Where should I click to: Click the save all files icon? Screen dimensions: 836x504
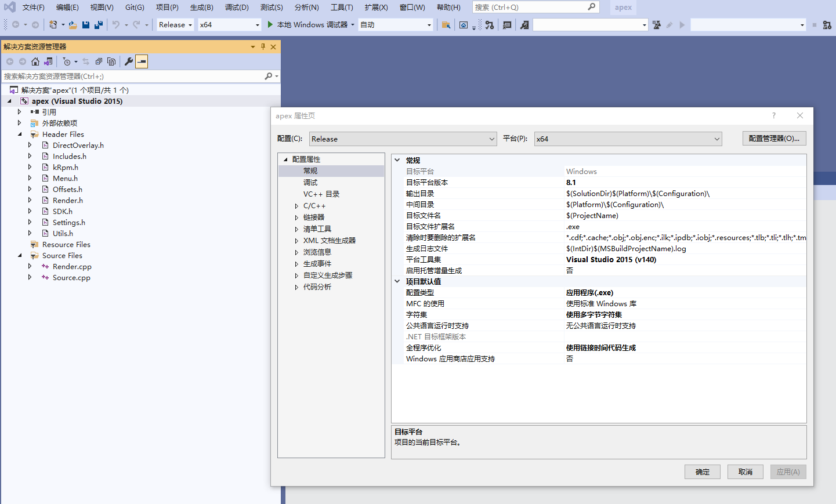(99, 25)
